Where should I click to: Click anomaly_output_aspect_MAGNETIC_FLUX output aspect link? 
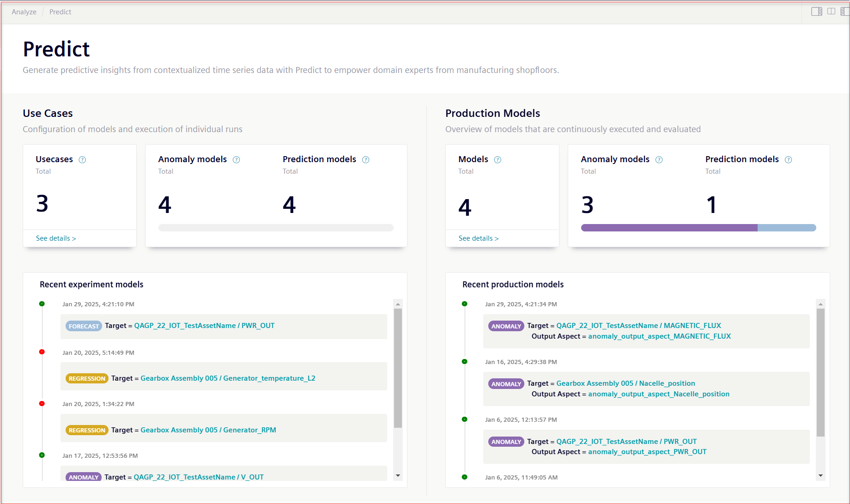pyautogui.click(x=659, y=336)
